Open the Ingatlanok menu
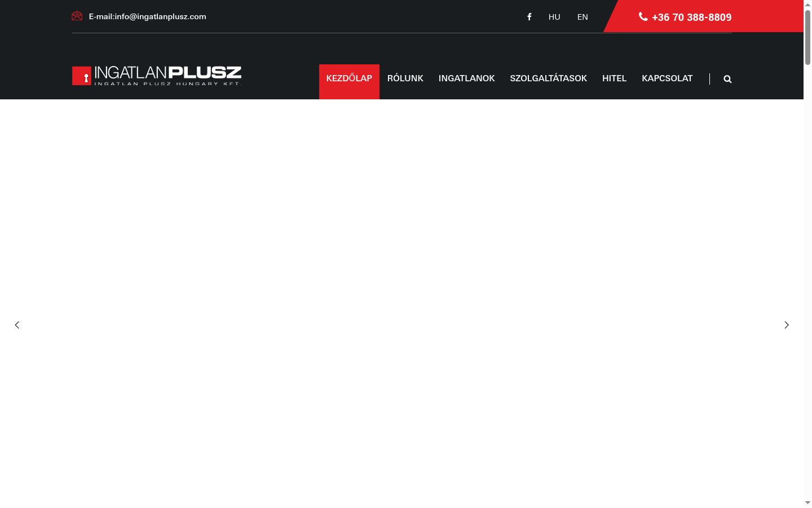The width and height of the screenshot is (812, 508). 467,78
